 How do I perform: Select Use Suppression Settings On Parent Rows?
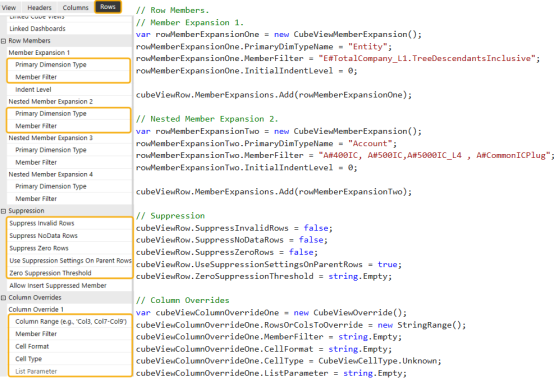pos(69,261)
